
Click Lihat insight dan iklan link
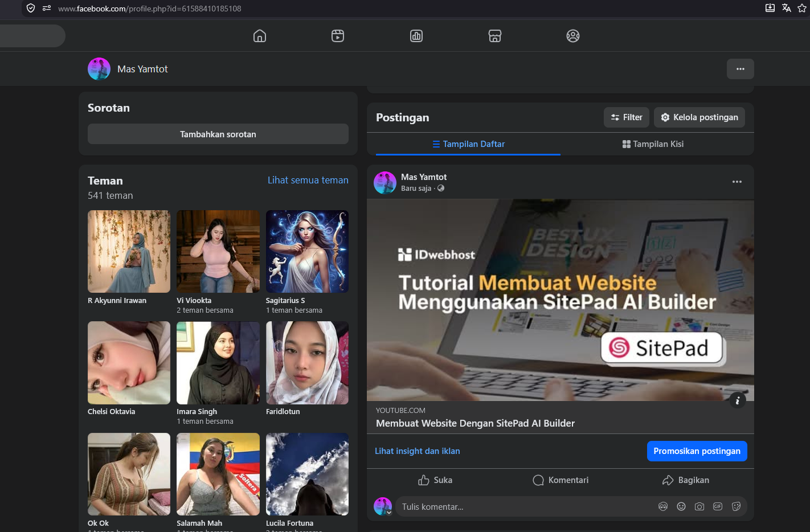(x=418, y=451)
